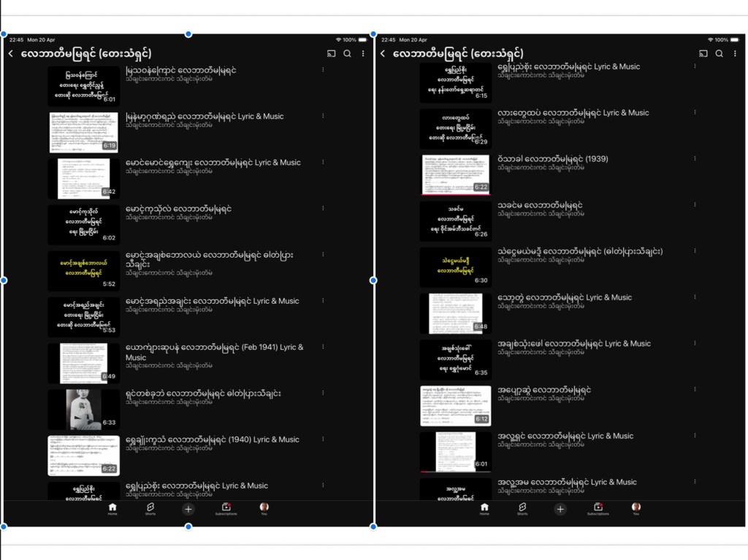The width and height of the screenshot is (748, 560).
Task: Tap the Cast icon in the left screenshot
Action: click(331, 53)
